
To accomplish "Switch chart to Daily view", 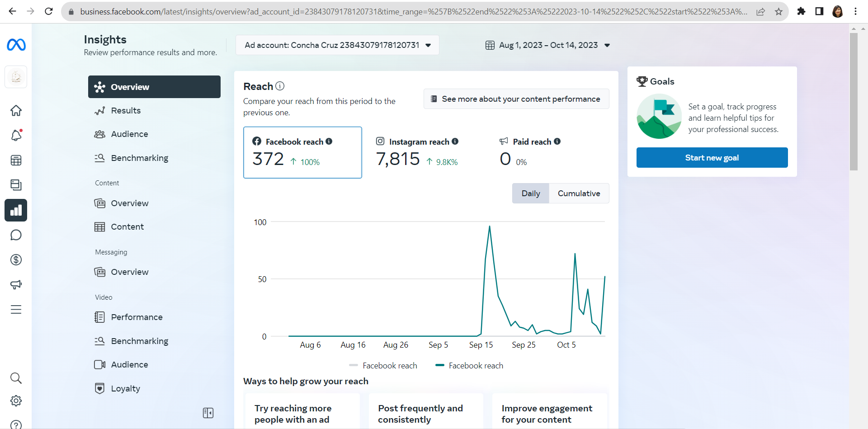I will tap(531, 193).
